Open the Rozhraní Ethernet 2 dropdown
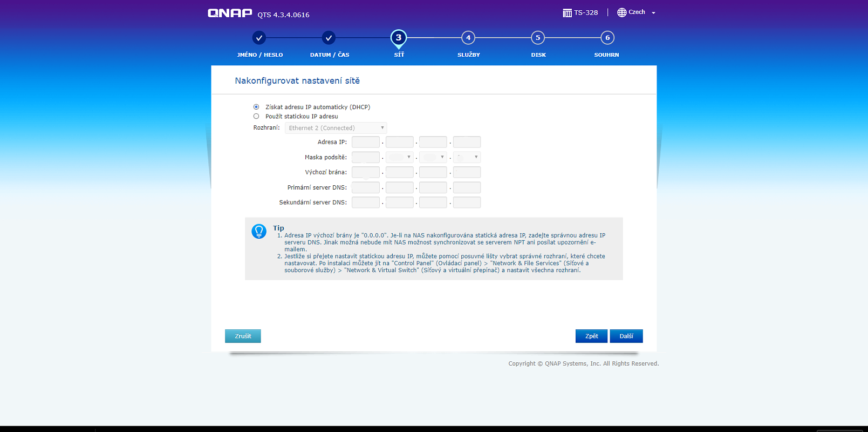 336,128
